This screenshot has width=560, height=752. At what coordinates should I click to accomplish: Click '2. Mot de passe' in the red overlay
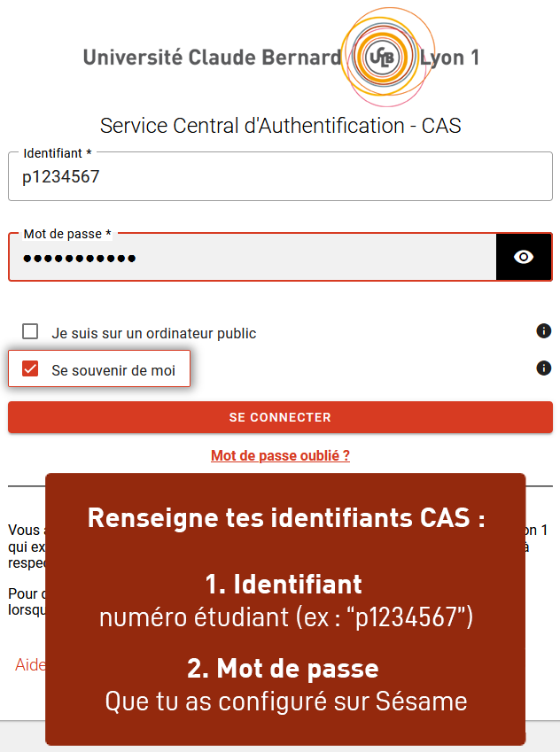coord(283,669)
